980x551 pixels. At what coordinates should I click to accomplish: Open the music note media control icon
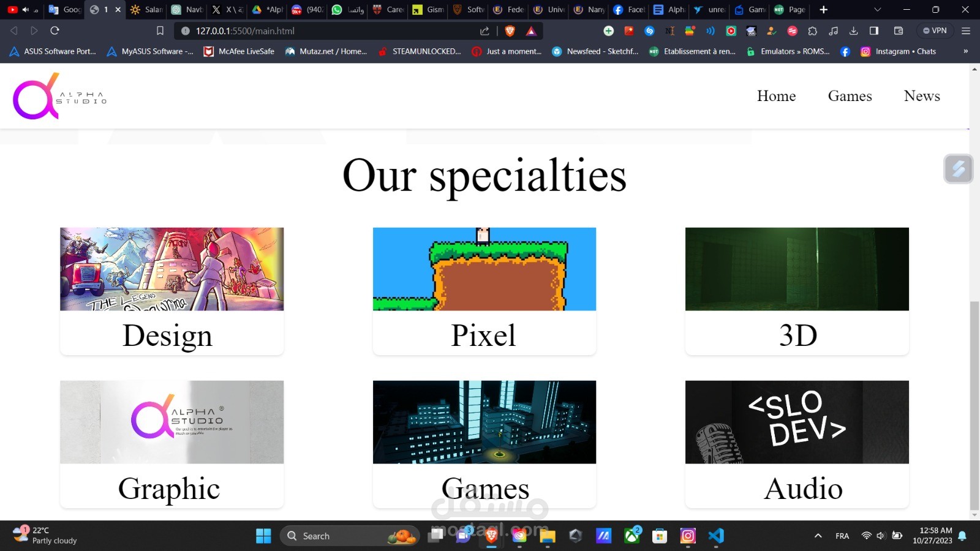coord(833,31)
